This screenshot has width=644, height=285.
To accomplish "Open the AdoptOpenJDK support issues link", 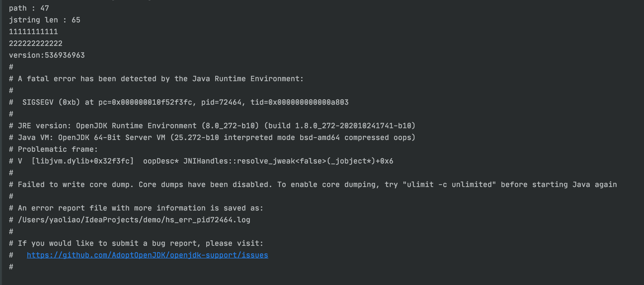I will [147, 255].
